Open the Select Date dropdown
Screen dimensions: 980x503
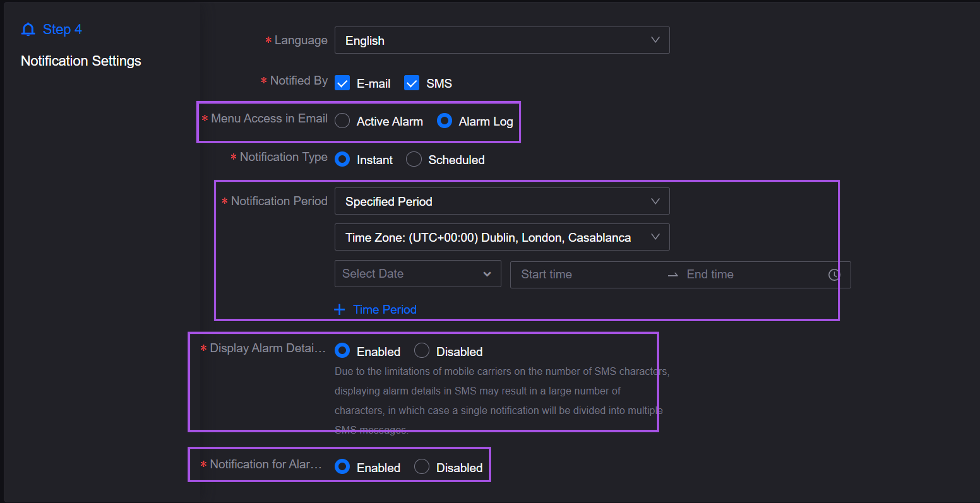(x=417, y=274)
